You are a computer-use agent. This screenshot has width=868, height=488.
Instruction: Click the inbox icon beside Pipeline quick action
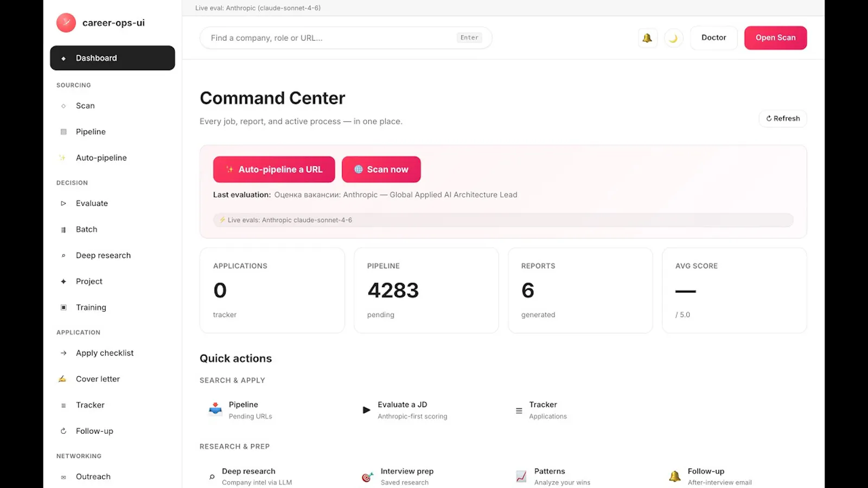click(215, 409)
